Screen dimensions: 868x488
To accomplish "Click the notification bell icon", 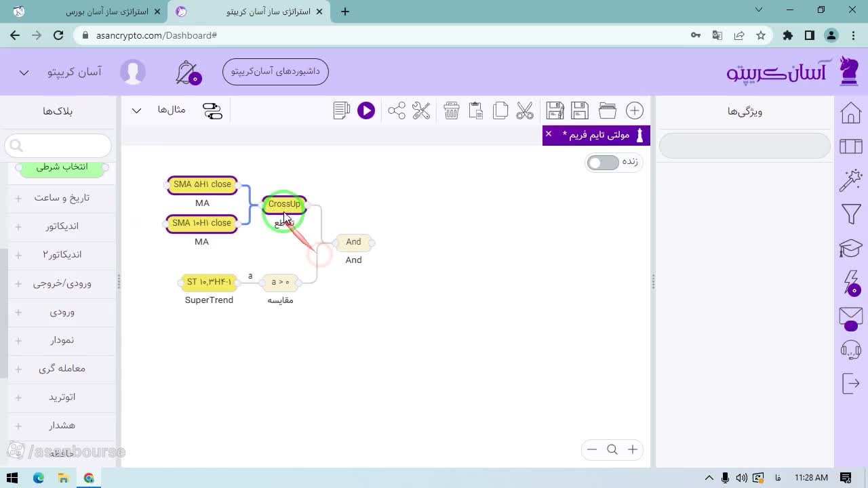I will coord(187,73).
